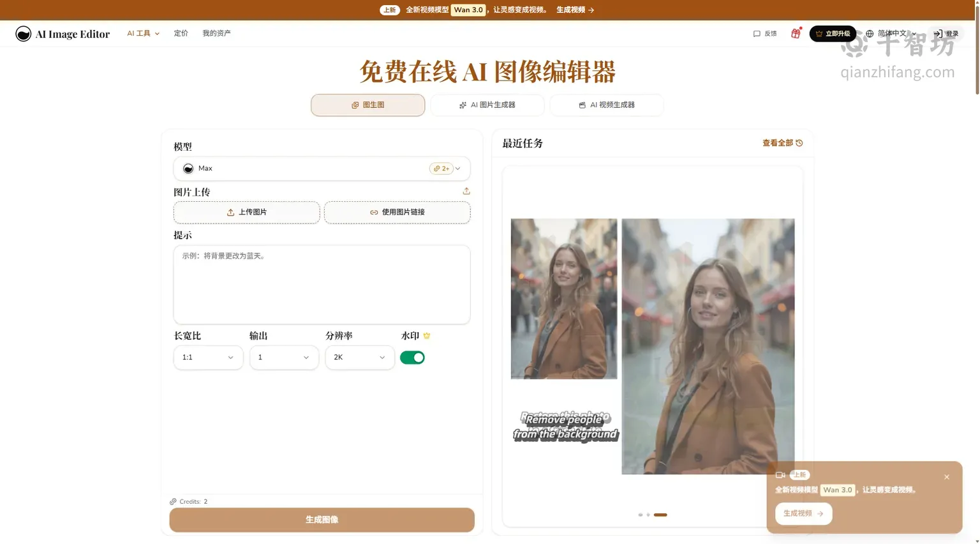Screen dimensions: 980x544
Task: Open the 简体中文 language selector
Action: tap(891, 33)
